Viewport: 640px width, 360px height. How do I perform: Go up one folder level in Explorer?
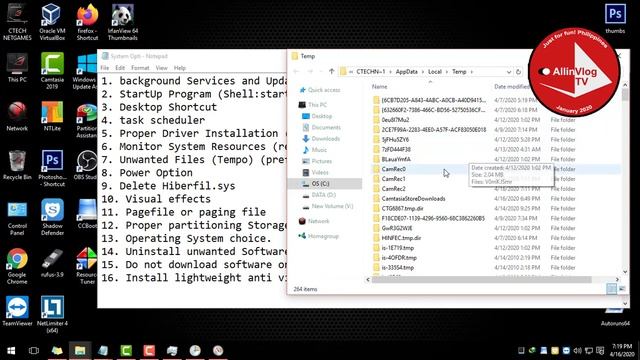pyautogui.click(x=331, y=71)
